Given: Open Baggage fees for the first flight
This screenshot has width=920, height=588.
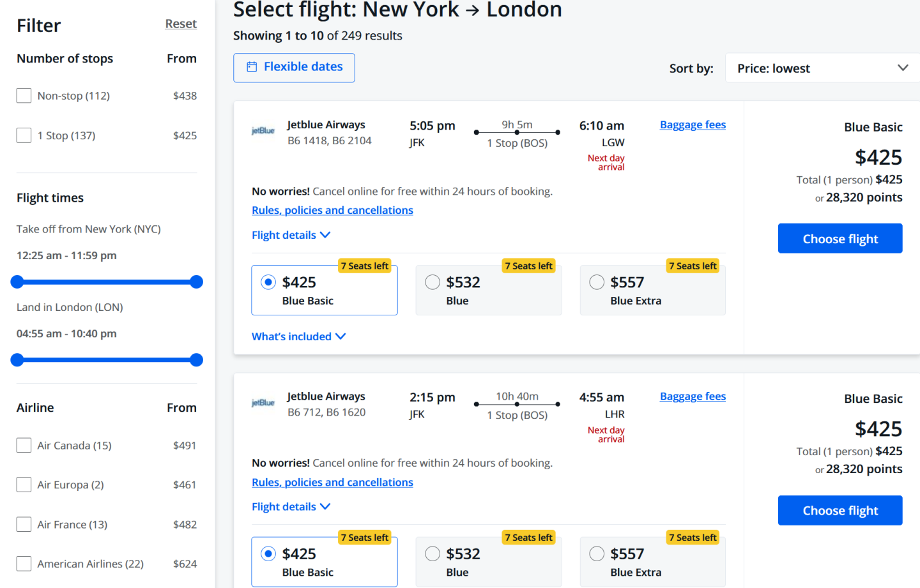Looking at the screenshot, I should pos(693,125).
